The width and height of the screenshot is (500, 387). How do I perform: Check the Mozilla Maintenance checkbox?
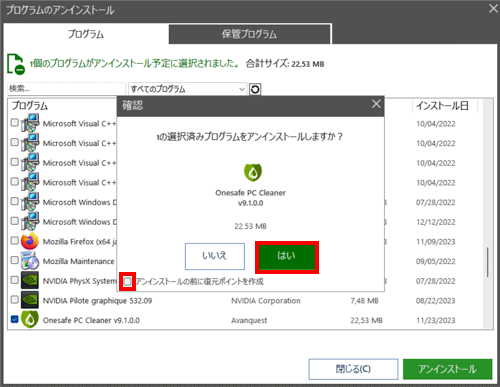[14, 260]
